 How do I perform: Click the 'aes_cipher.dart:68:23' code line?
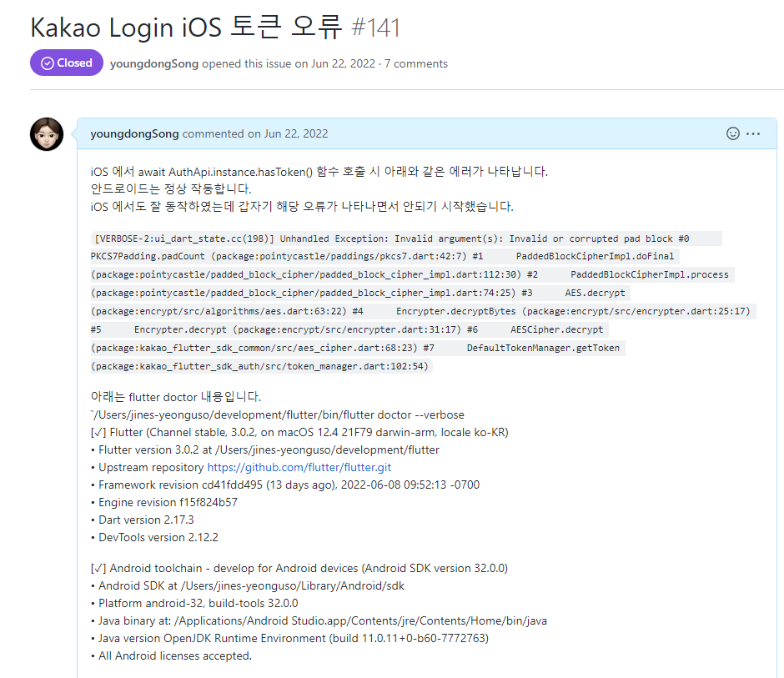358,348
